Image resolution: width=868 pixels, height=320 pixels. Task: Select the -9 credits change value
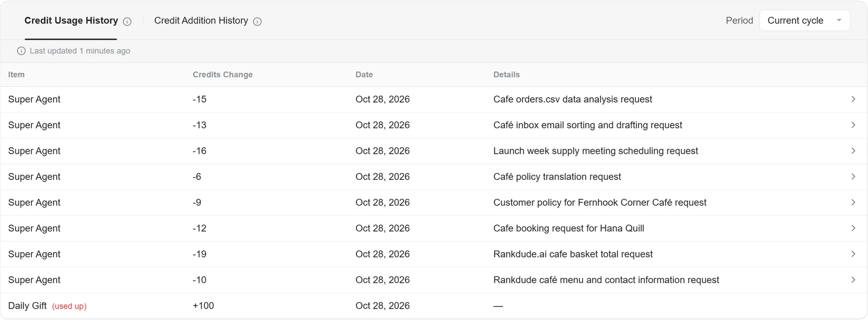click(197, 203)
